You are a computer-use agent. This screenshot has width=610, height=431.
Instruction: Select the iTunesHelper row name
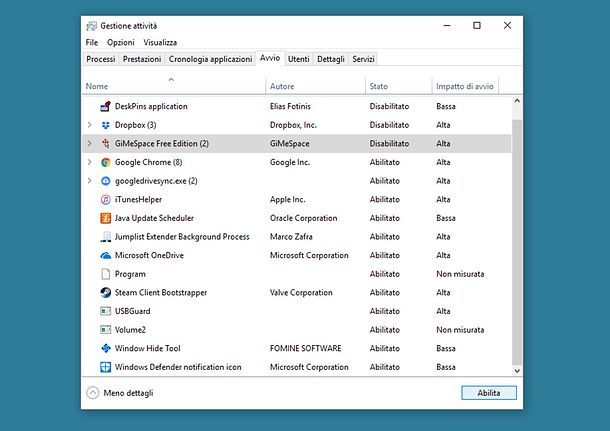pyautogui.click(x=138, y=200)
